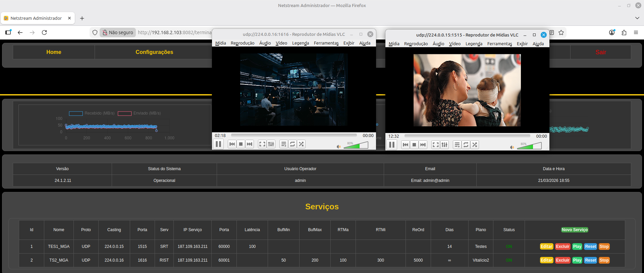The width and height of the screenshot is (644, 273).
Task: Open Firefox extensions menu
Action: pos(624,32)
